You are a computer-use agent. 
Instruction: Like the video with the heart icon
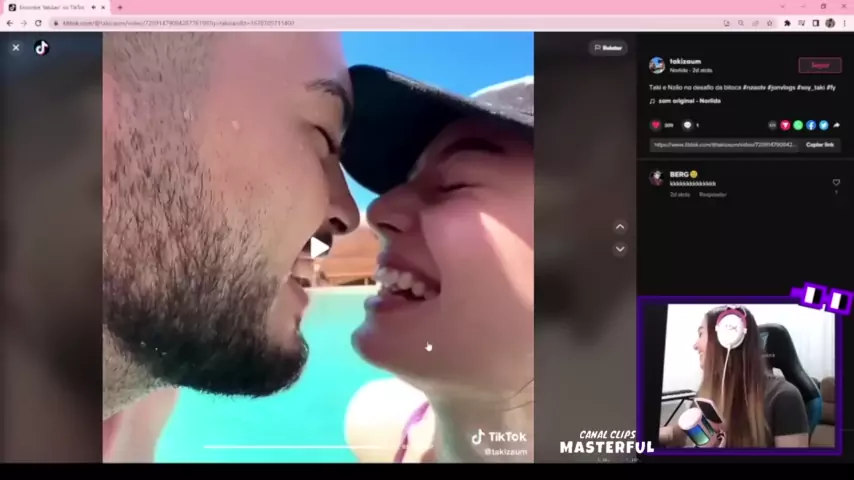[656, 125]
